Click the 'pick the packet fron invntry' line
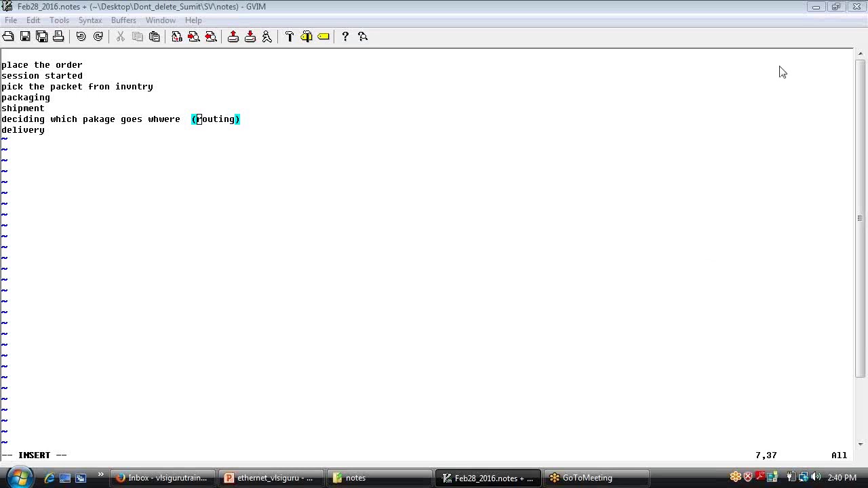Screen dimensions: 868x488 [77, 87]
